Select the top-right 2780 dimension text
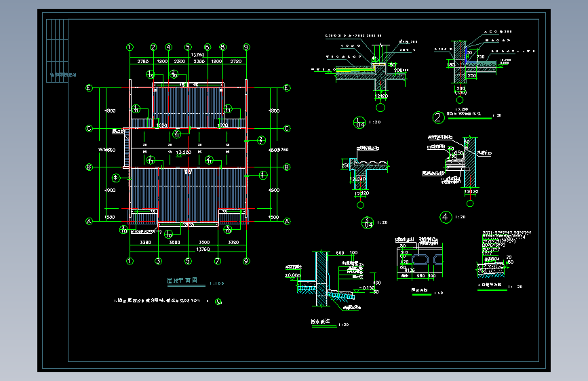 click(x=236, y=62)
